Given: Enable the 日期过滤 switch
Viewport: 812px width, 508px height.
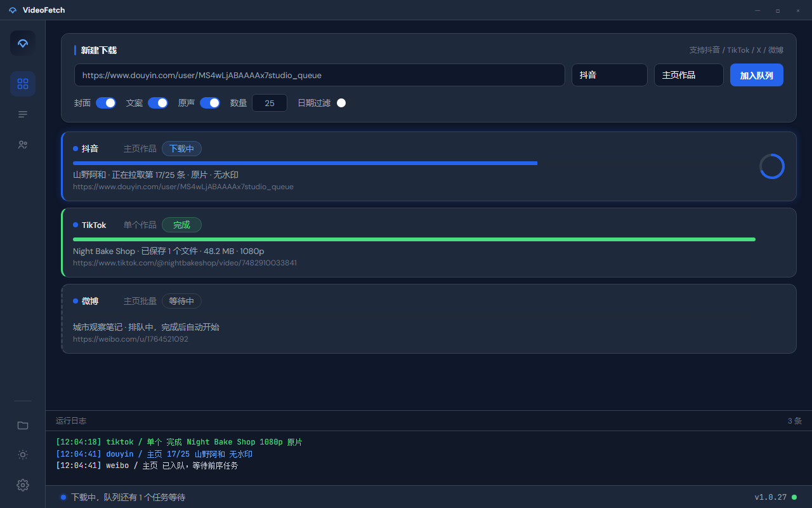Looking at the screenshot, I should 341,103.
